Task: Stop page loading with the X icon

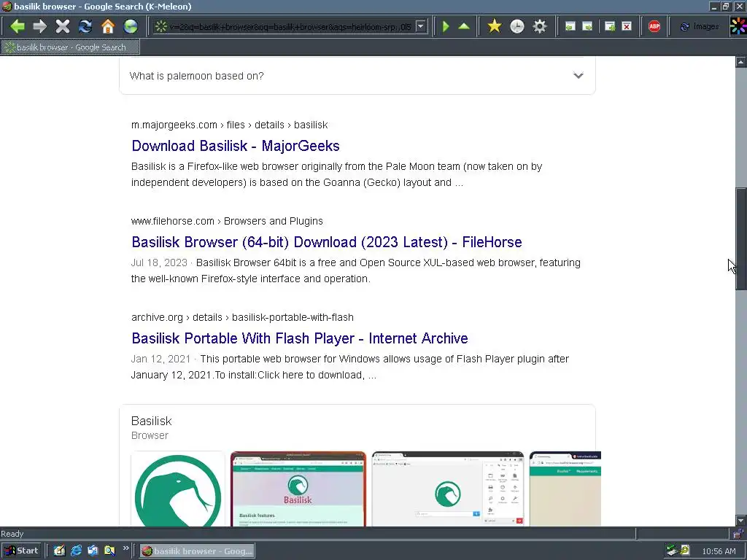Action: [x=63, y=26]
